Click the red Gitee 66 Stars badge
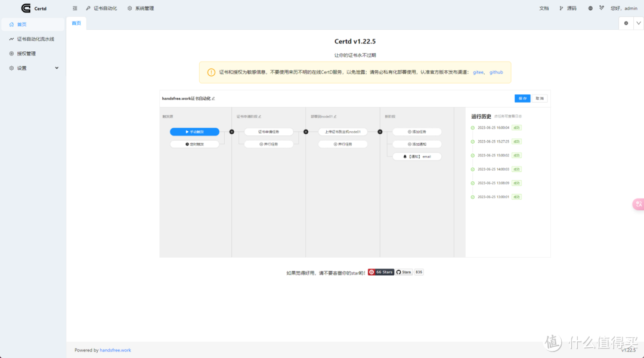 (x=380, y=272)
